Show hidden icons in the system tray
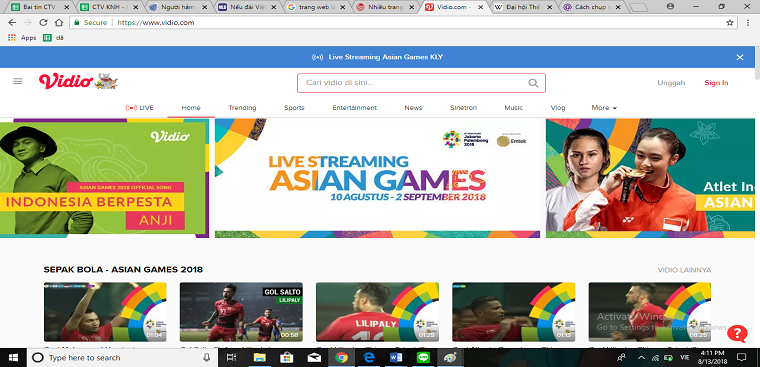760x367 pixels. click(x=641, y=358)
